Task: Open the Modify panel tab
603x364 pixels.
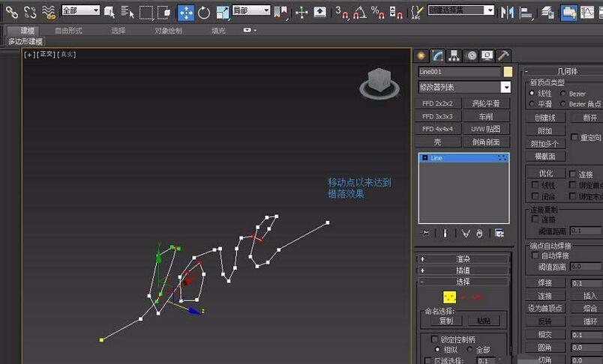Action: 437,55
